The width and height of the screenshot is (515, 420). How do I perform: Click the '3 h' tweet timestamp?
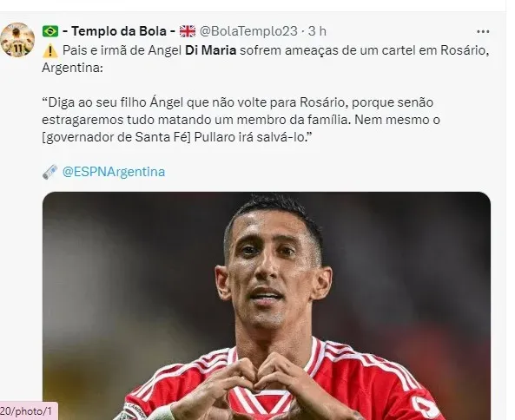tap(317, 31)
